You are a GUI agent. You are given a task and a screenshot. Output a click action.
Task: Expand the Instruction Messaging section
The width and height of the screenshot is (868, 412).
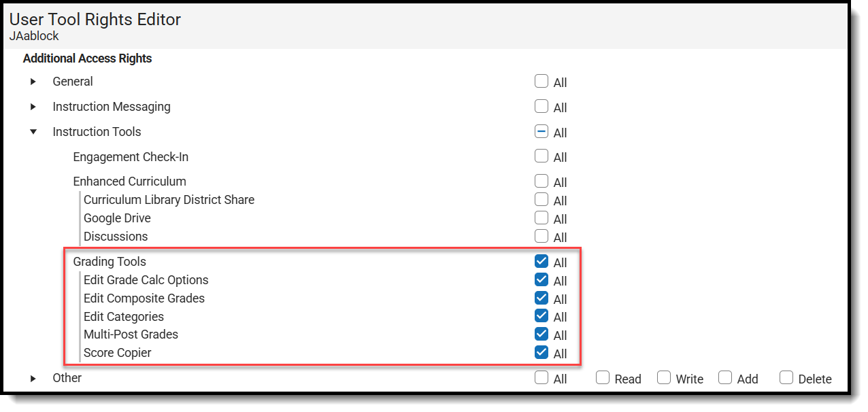coord(33,107)
